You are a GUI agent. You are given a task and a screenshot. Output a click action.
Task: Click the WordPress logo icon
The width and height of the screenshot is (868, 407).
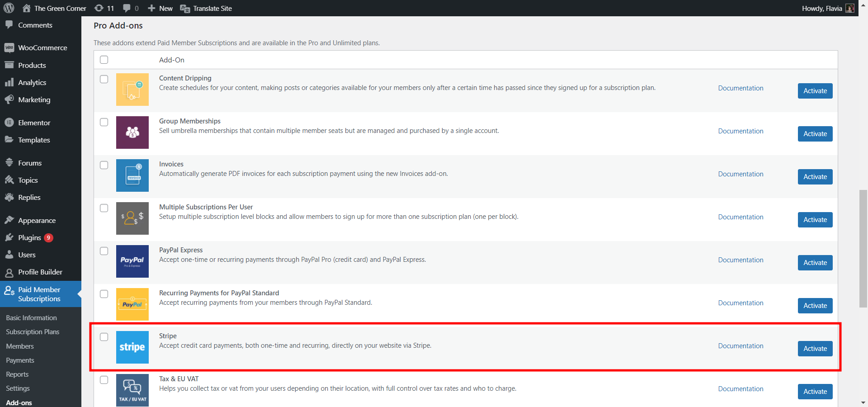click(9, 8)
